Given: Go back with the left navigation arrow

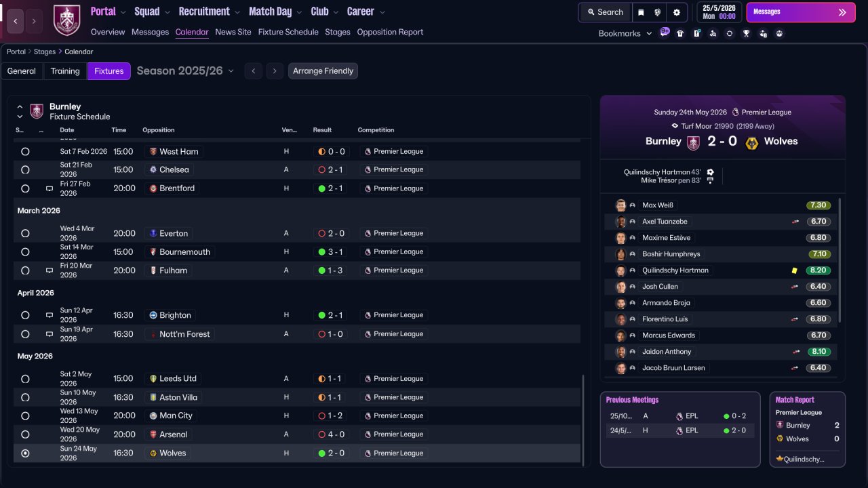Looking at the screenshot, I should point(16,21).
